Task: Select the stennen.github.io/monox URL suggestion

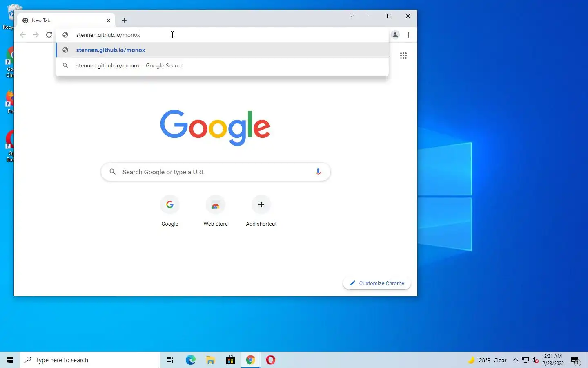Action: [x=222, y=50]
